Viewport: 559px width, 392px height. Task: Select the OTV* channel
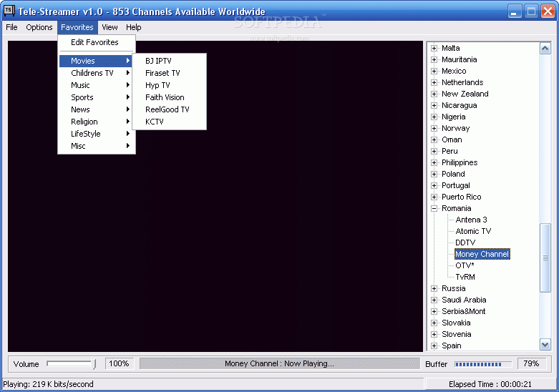click(465, 265)
